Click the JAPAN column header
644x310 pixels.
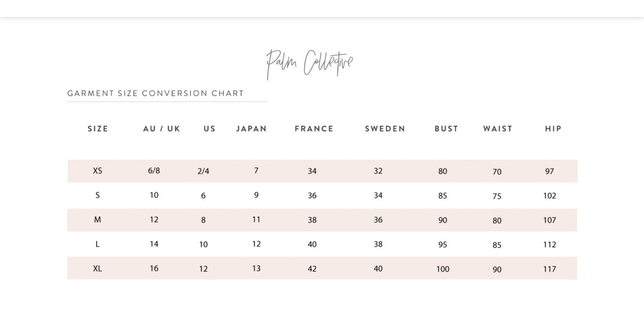251,129
